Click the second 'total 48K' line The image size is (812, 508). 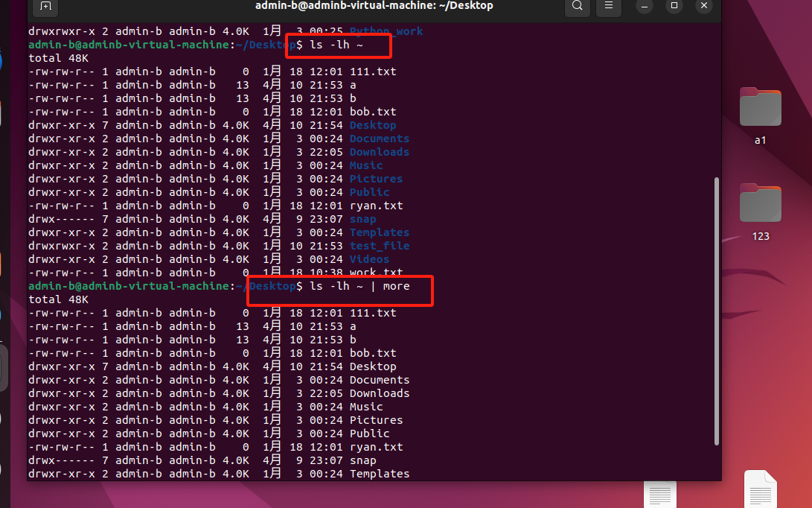coord(59,299)
